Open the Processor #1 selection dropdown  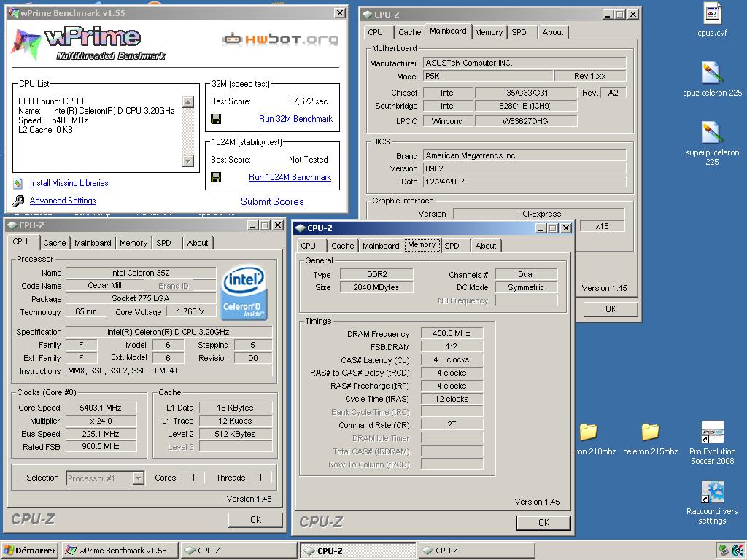tap(139, 478)
